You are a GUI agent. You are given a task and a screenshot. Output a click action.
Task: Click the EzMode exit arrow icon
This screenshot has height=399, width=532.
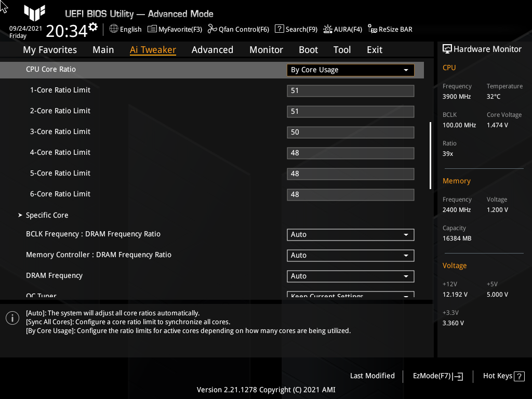point(458,376)
